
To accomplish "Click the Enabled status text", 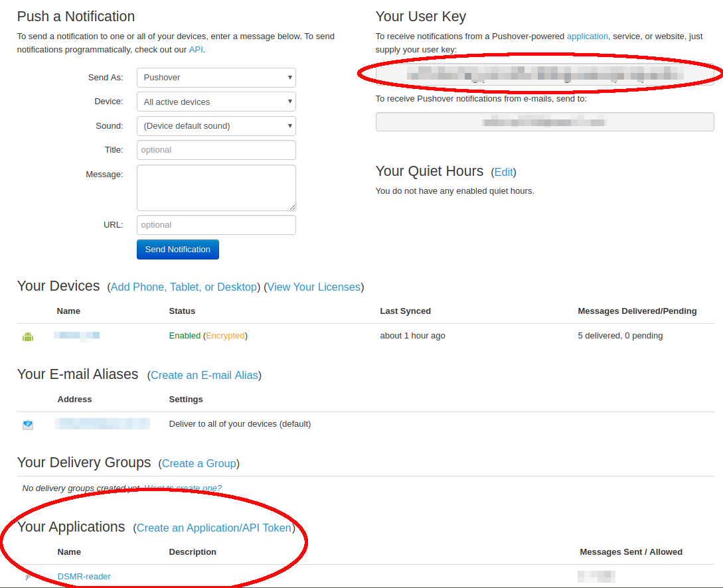I will tap(185, 335).
